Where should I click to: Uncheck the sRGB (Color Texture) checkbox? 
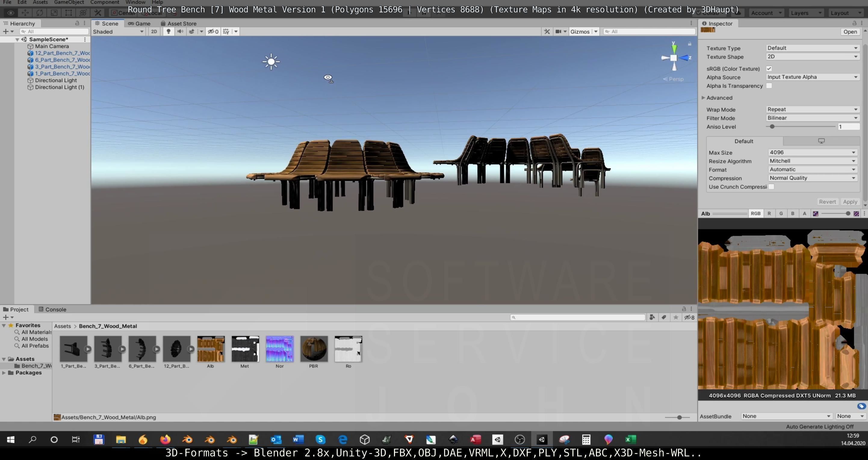769,68
